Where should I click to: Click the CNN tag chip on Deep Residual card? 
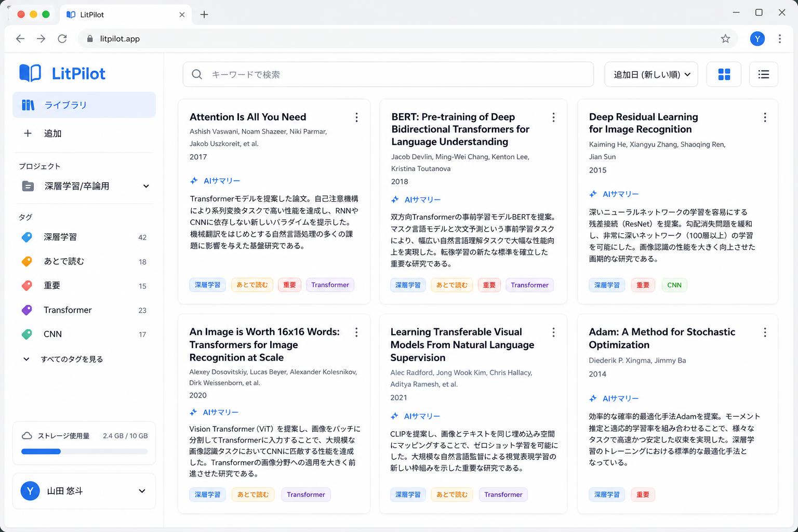click(674, 285)
